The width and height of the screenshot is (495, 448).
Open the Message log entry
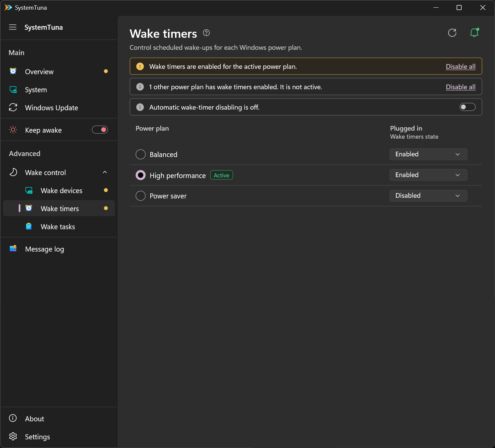pos(59,249)
